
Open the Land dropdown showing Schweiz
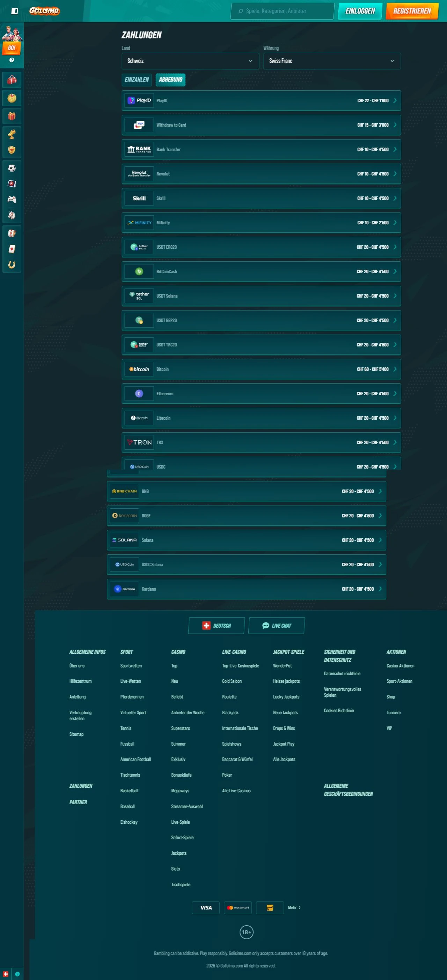click(x=190, y=61)
